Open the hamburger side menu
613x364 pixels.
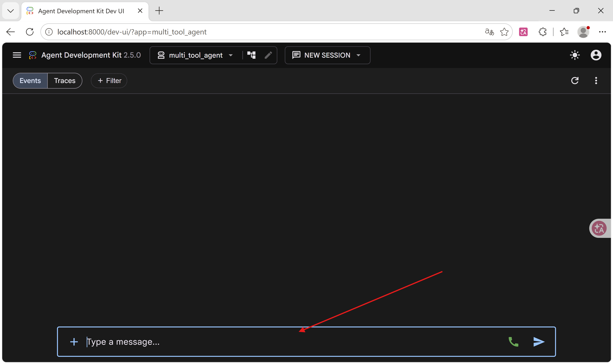click(x=17, y=55)
